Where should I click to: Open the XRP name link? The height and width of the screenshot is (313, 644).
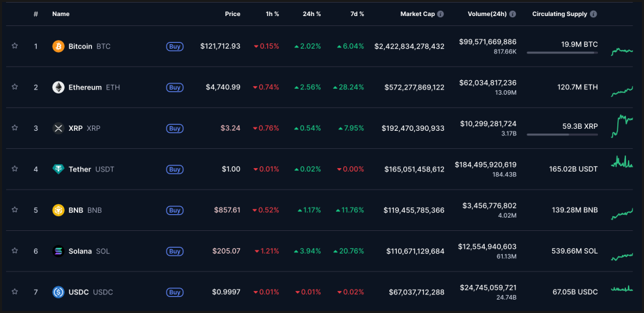pos(85,128)
